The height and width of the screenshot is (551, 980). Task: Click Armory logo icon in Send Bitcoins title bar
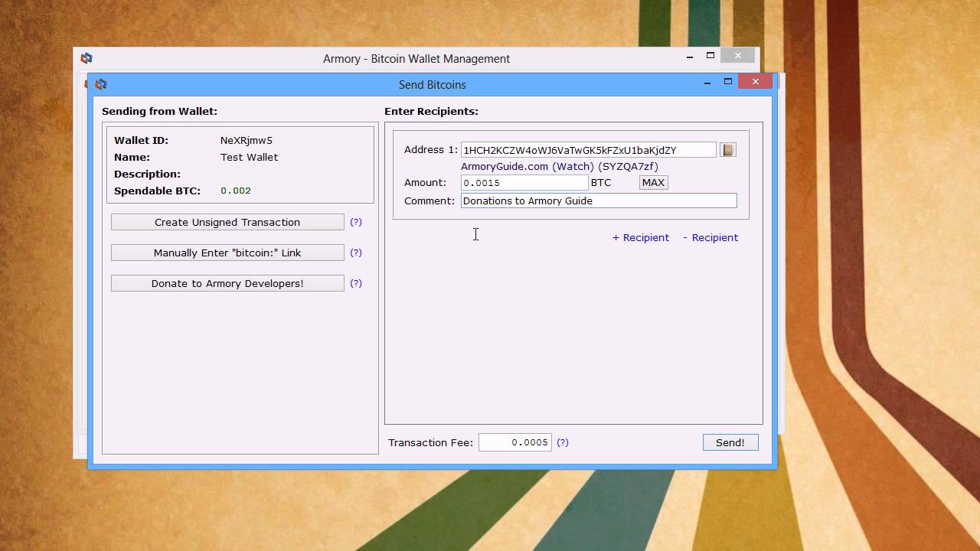coord(101,84)
